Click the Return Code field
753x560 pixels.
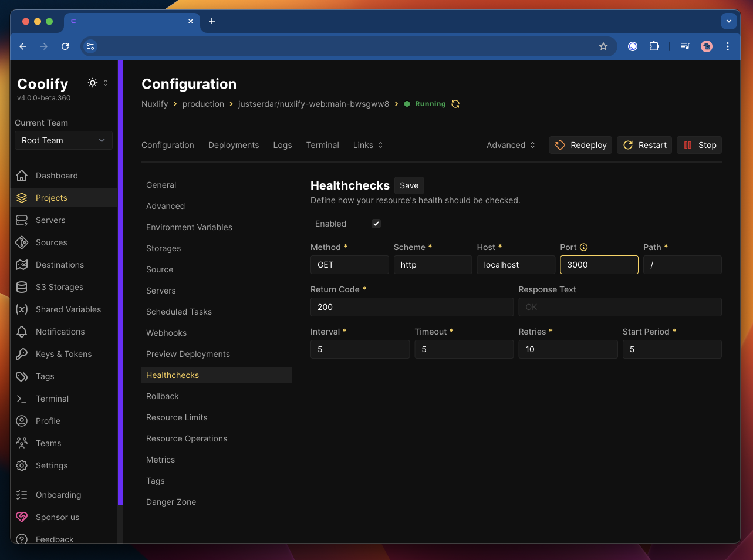[x=412, y=307]
